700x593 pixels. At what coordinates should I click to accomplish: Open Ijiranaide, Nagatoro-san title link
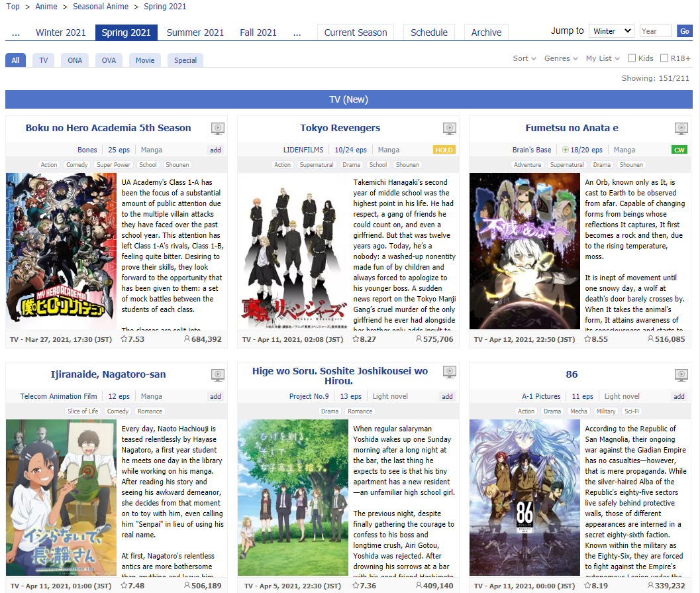[x=108, y=374]
